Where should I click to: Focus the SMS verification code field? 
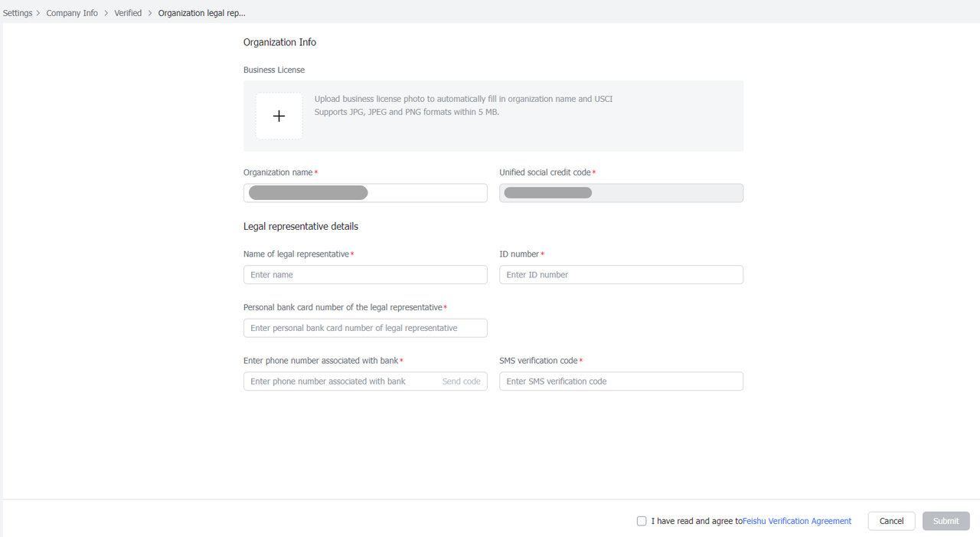coord(621,381)
